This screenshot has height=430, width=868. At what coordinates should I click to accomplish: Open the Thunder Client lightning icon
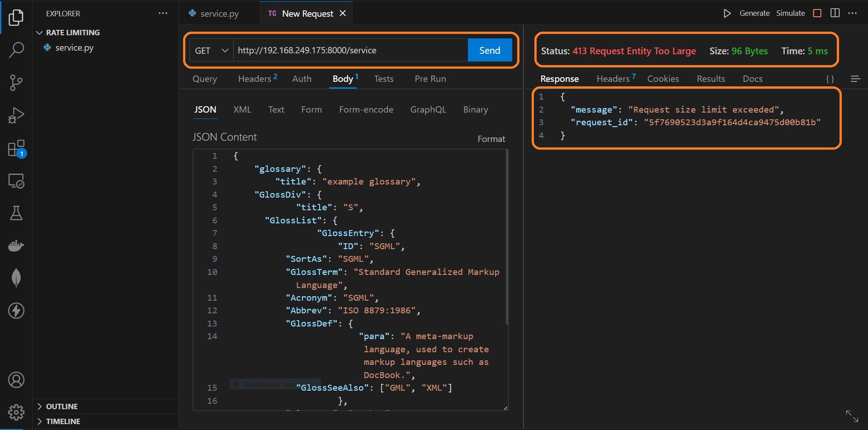16,311
